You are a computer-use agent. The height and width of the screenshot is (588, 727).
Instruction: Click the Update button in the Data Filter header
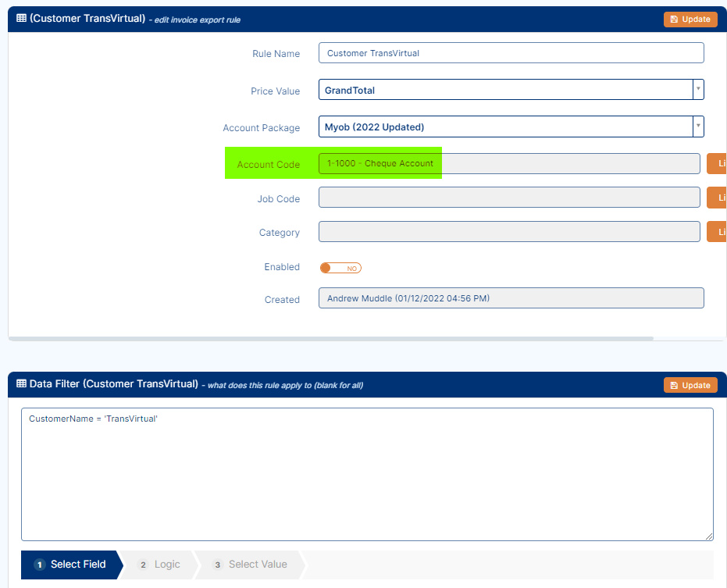point(690,385)
